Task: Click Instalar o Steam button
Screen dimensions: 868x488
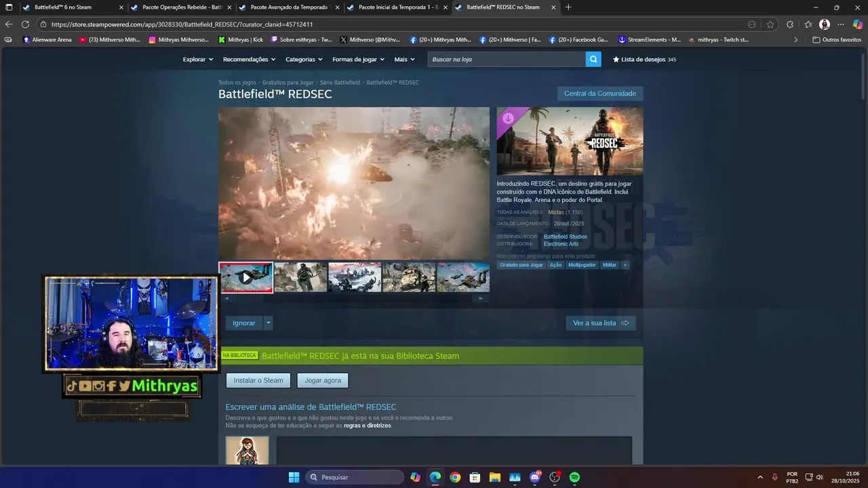Action: pyautogui.click(x=258, y=380)
